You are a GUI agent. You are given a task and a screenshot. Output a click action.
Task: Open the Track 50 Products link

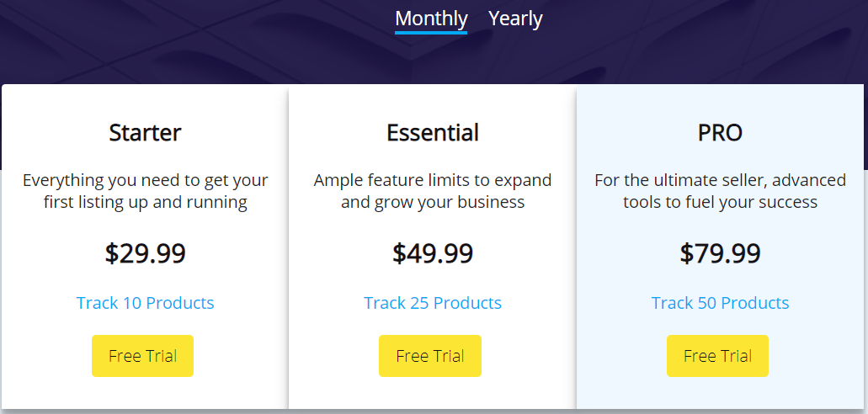tap(721, 303)
